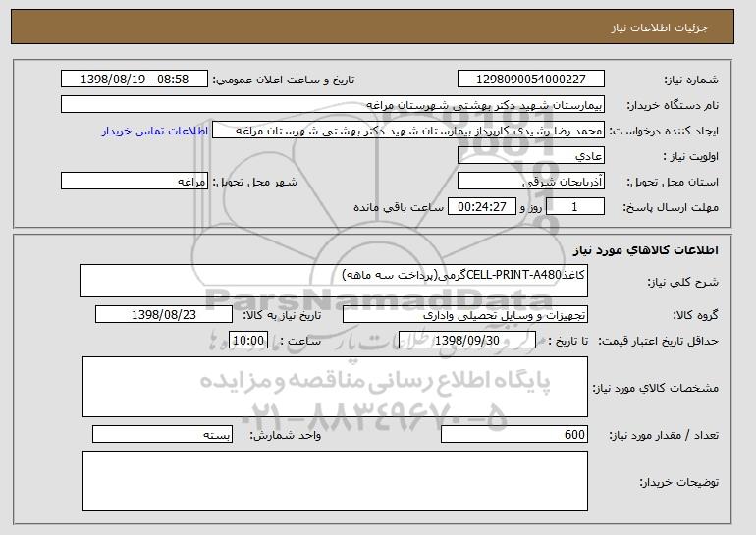The height and width of the screenshot is (535, 756).
Task: Click the delivery city field مراغه
Action: pos(135,182)
